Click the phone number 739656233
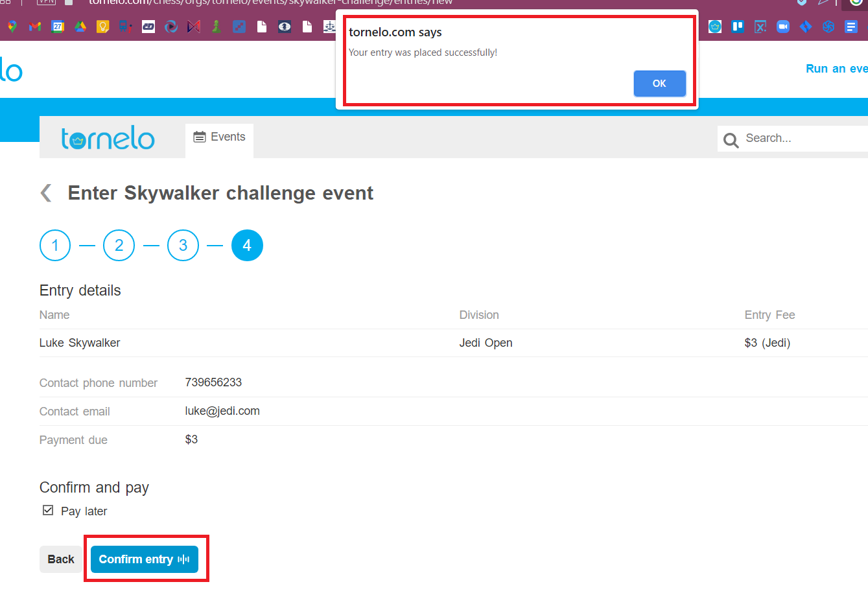868x606 pixels. pyautogui.click(x=213, y=382)
